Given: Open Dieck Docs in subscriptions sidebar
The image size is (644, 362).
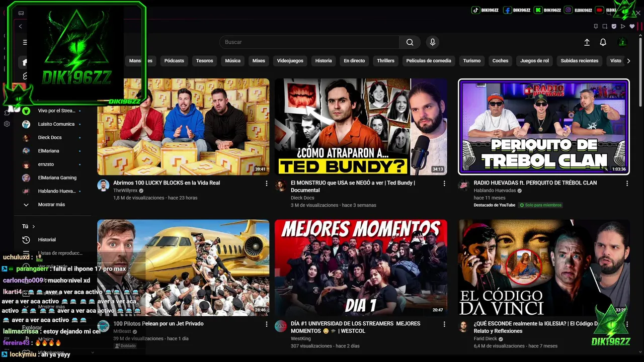Looking at the screenshot, I should coord(53,138).
